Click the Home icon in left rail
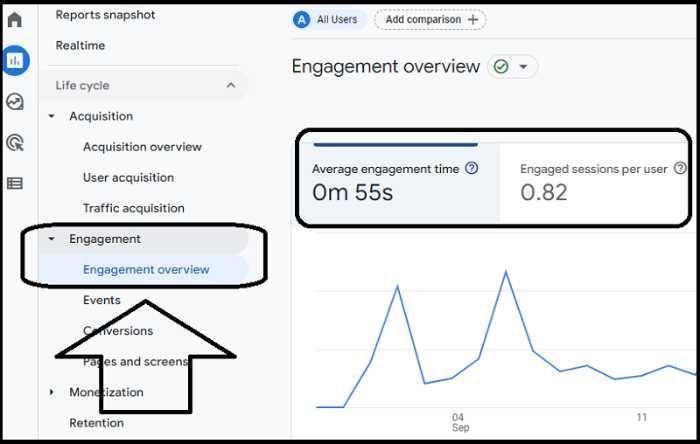This screenshot has width=700, height=444. tap(15, 20)
